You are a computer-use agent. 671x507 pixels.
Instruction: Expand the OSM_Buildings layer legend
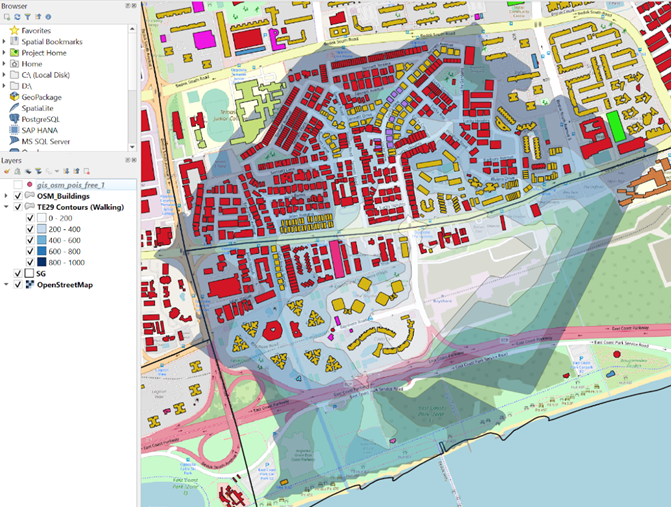7,196
